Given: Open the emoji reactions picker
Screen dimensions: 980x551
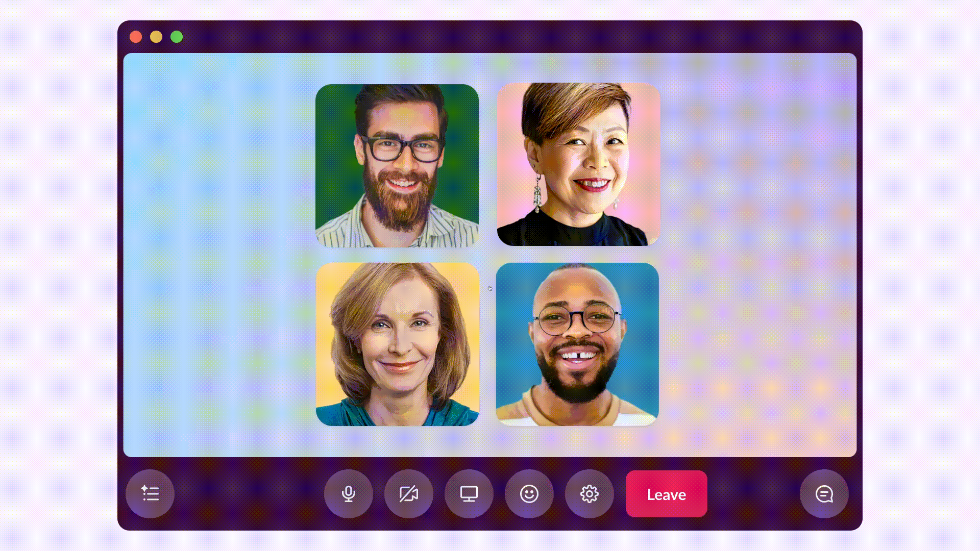Looking at the screenshot, I should tap(529, 494).
